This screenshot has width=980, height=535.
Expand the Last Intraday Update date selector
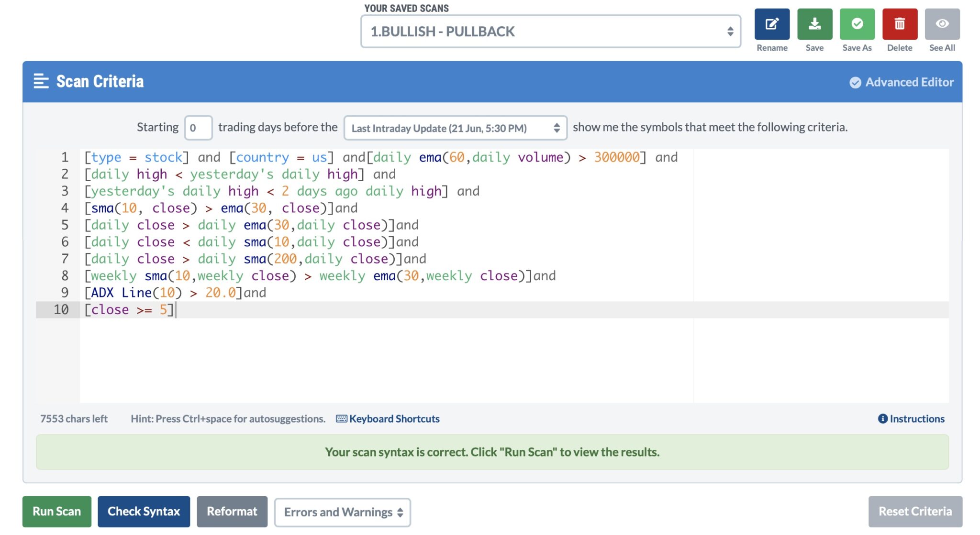click(x=455, y=128)
